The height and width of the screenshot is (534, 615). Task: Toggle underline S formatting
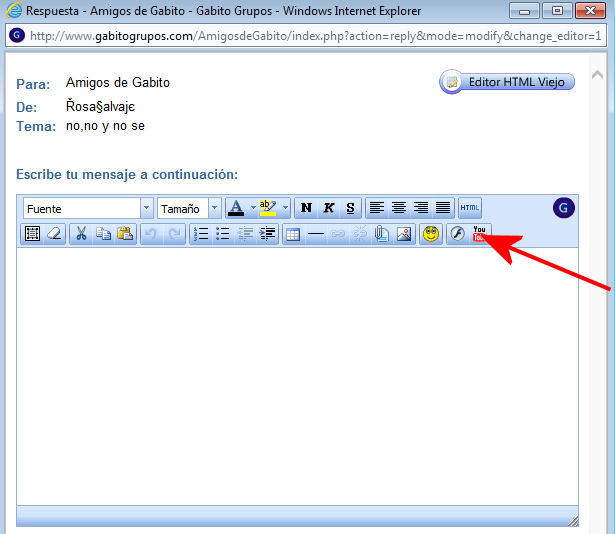coord(350,208)
